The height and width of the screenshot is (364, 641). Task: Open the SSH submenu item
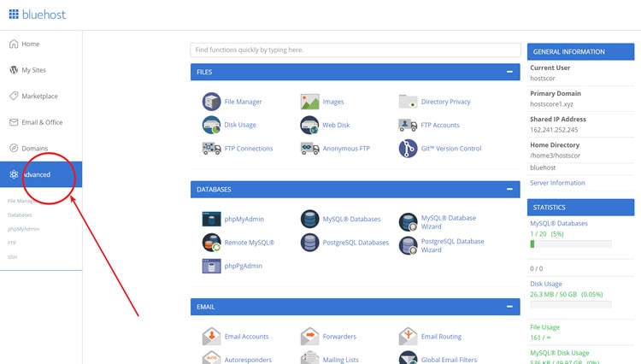[12, 257]
